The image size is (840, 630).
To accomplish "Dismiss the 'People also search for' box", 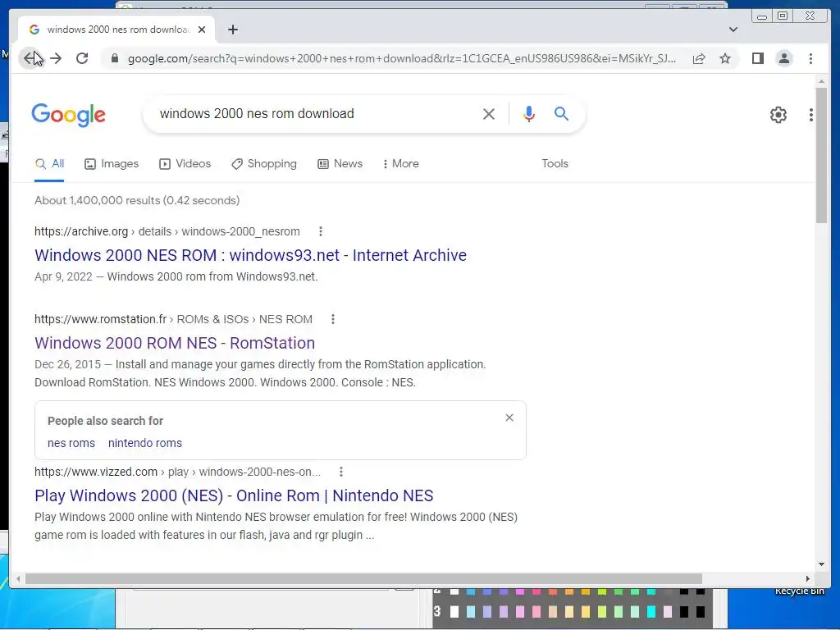I will coord(509,418).
